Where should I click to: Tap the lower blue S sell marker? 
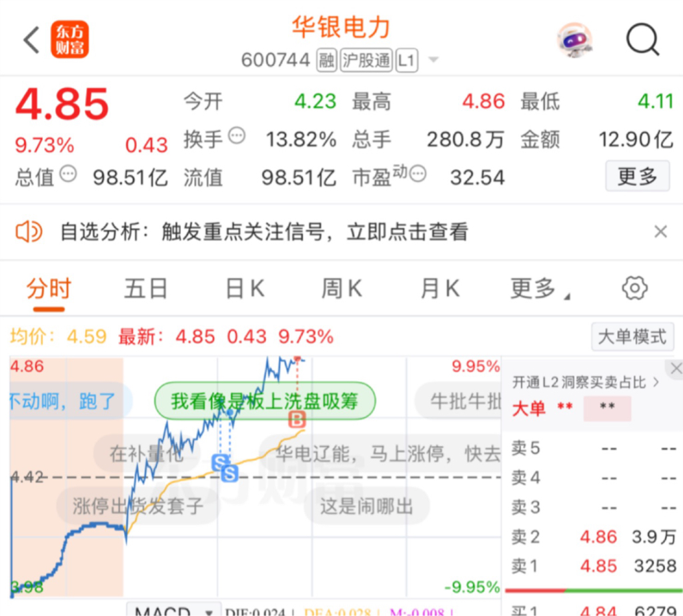(x=229, y=473)
